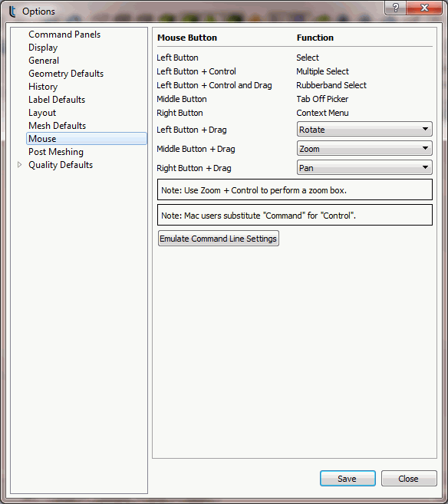The height and width of the screenshot is (504, 448).
Task: Open the Right Button + Drag Pan dropdown
Action: click(x=364, y=168)
